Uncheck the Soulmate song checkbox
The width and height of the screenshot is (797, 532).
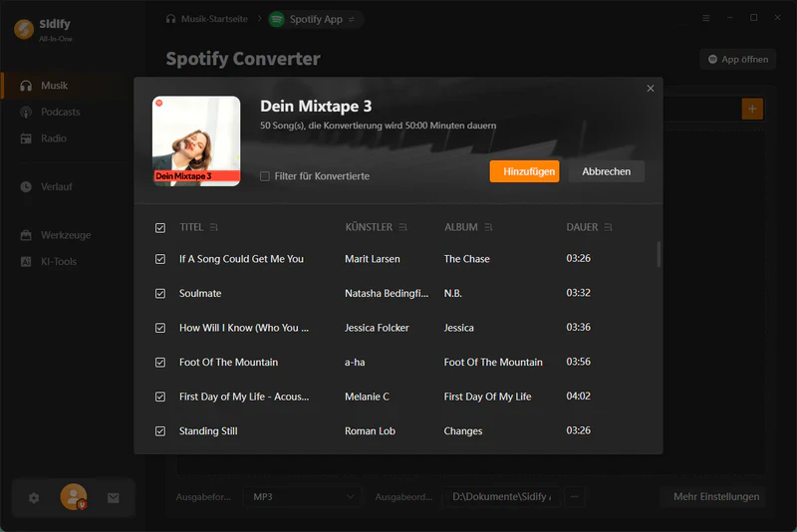click(160, 294)
